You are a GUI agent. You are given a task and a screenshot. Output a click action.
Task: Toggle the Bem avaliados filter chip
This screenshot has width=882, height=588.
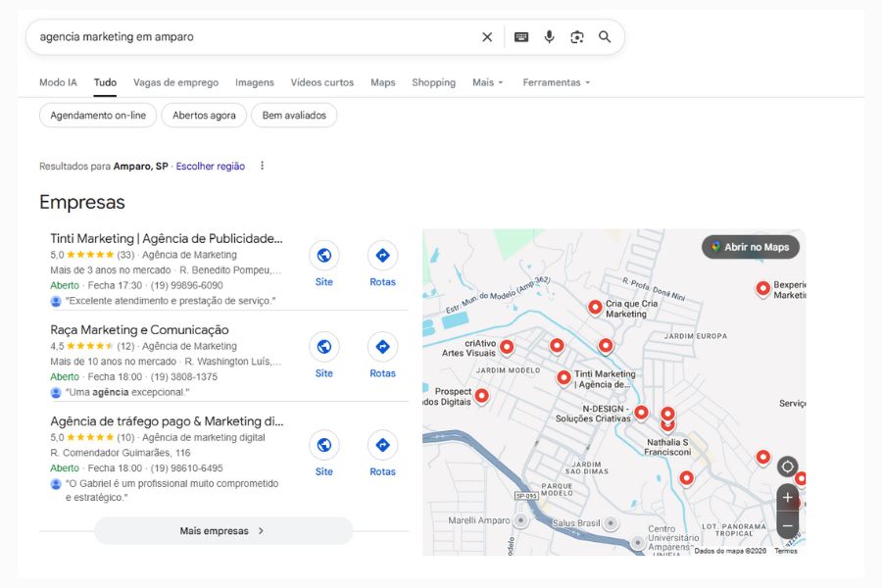[x=294, y=116]
